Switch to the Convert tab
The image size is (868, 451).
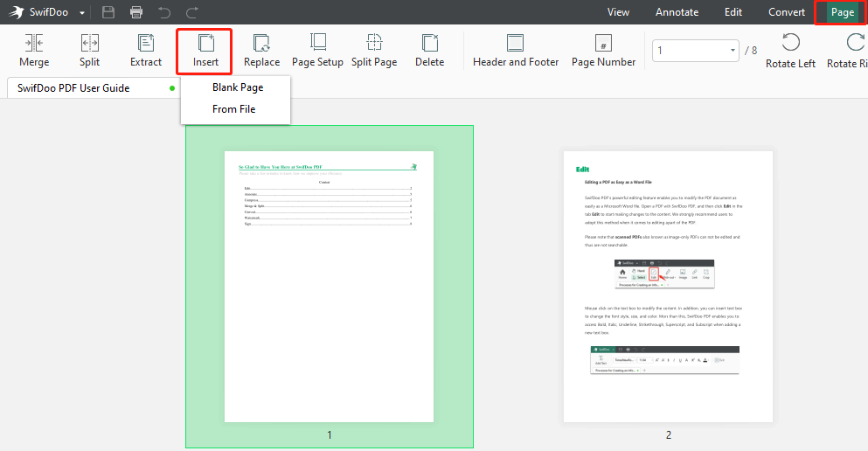click(787, 12)
